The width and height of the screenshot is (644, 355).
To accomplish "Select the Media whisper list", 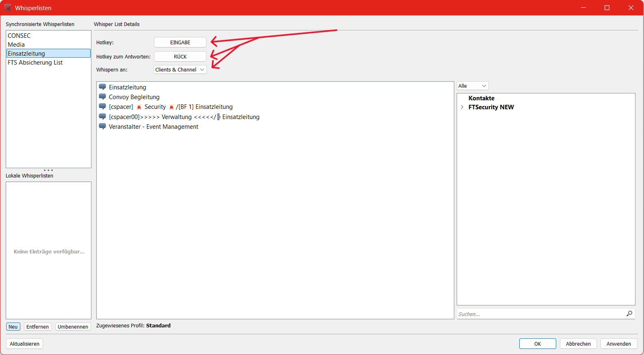I will pyautogui.click(x=16, y=45).
